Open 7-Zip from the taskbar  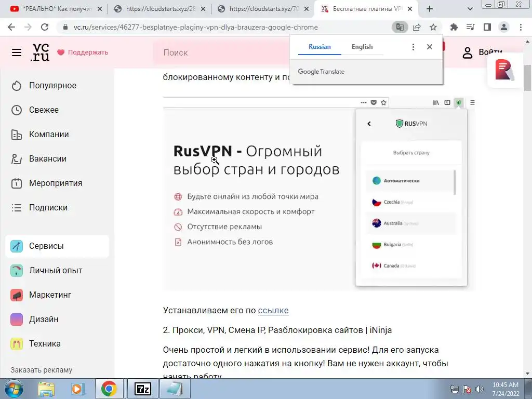coord(142,389)
